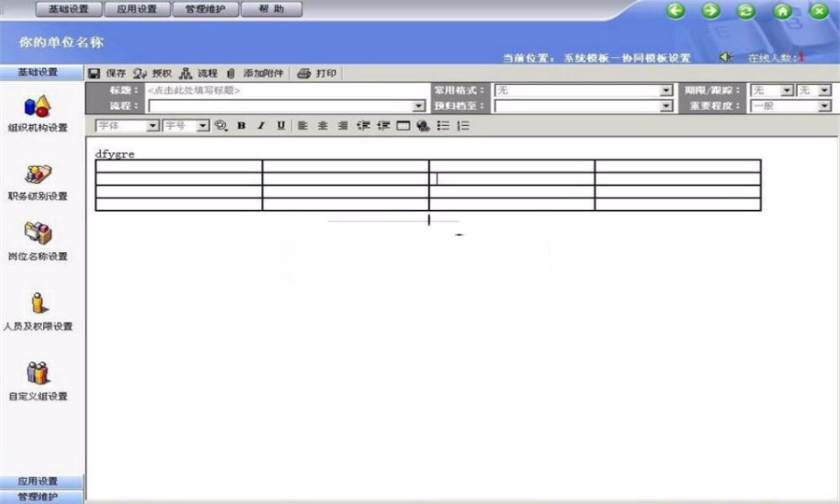Increase the paragraph indent
Image resolution: width=840 pixels, height=504 pixels.
coord(383,125)
